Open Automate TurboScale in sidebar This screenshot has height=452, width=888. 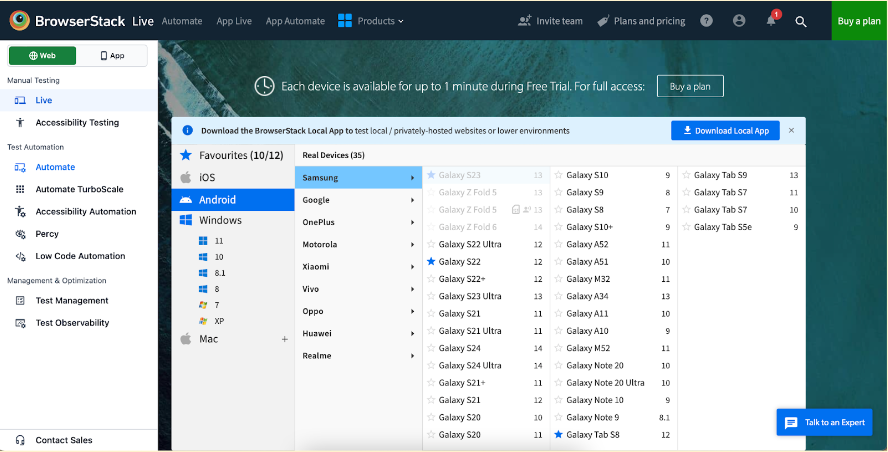click(79, 189)
